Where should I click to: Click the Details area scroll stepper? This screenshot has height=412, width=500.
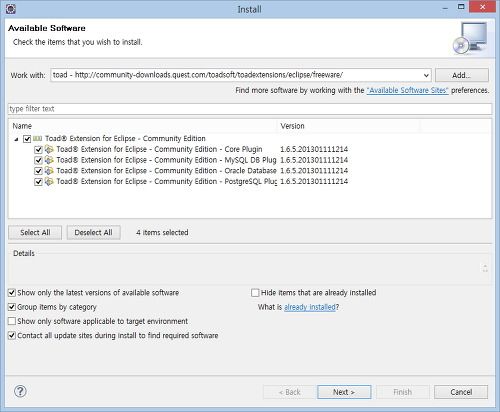click(485, 268)
